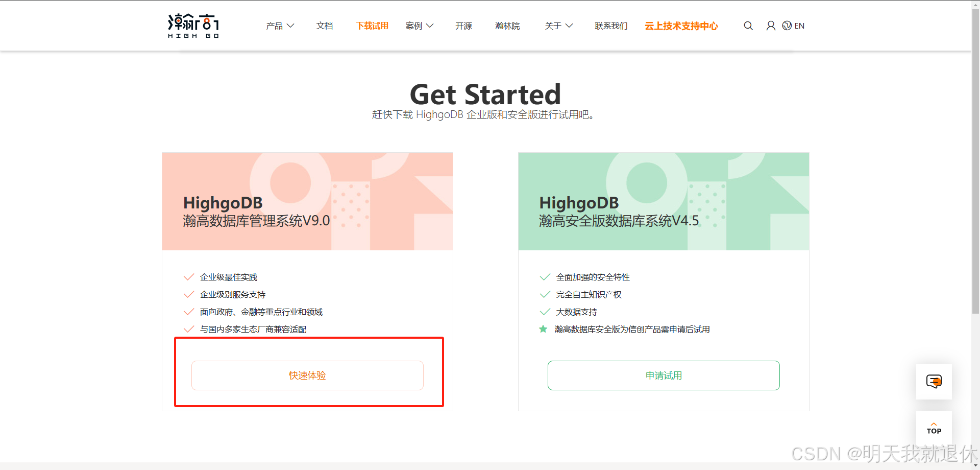980x470 pixels.
Task: Open the 联系我们 menu item
Action: (611, 26)
